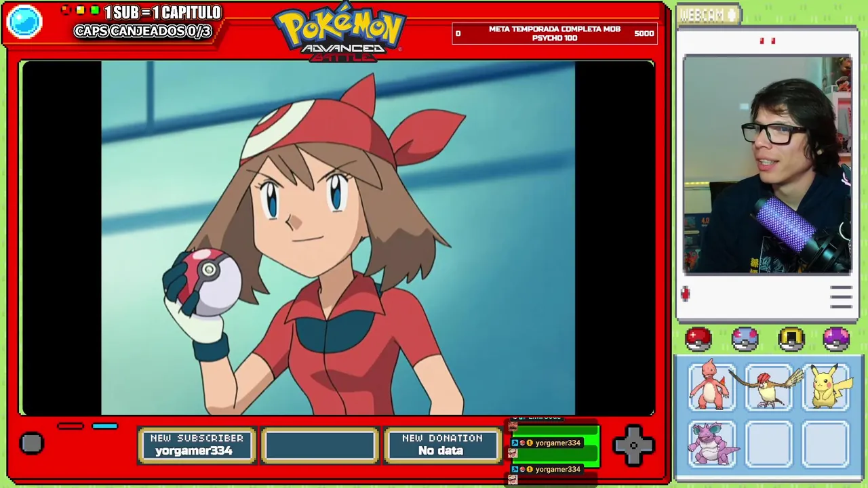Click the empty party slot beside Nidorino
The height and width of the screenshot is (488, 868).
pos(769,444)
